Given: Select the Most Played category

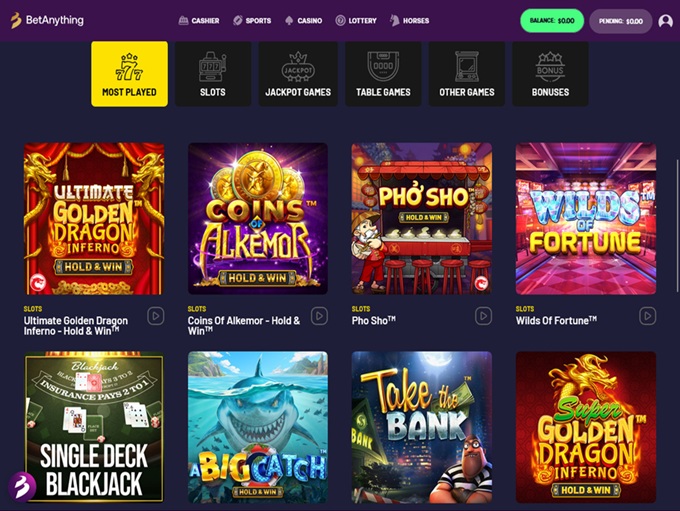Looking at the screenshot, I should click(129, 74).
